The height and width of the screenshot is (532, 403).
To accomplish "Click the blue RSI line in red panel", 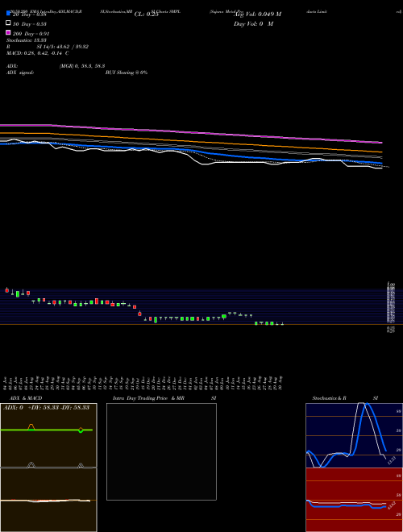I will click(x=346, y=505).
